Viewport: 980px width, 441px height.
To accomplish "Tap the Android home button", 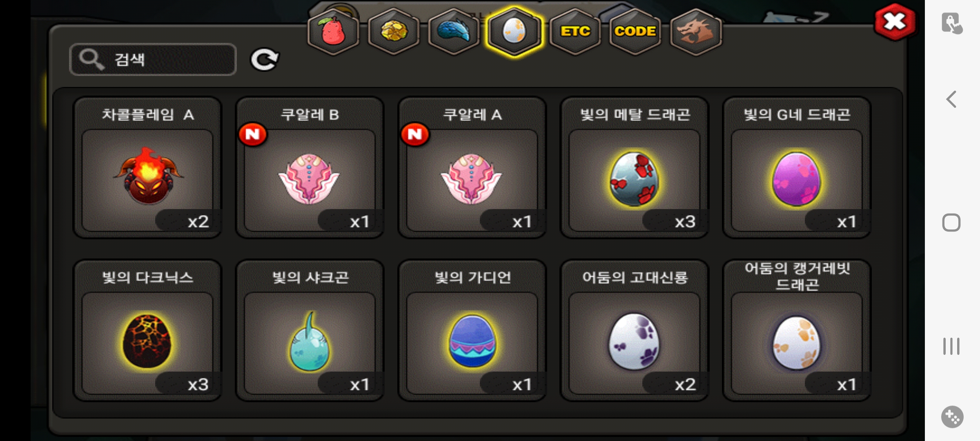I will pos(951,223).
